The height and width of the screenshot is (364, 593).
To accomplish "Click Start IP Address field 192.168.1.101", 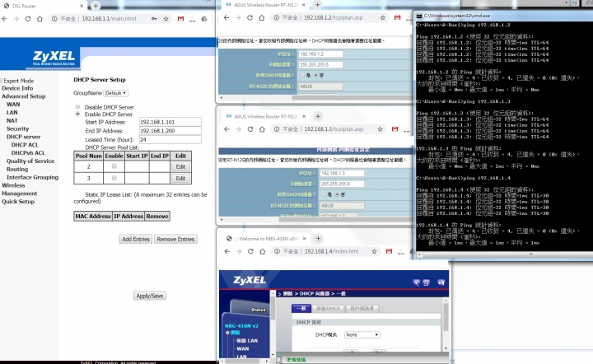I will click(170, 122).
